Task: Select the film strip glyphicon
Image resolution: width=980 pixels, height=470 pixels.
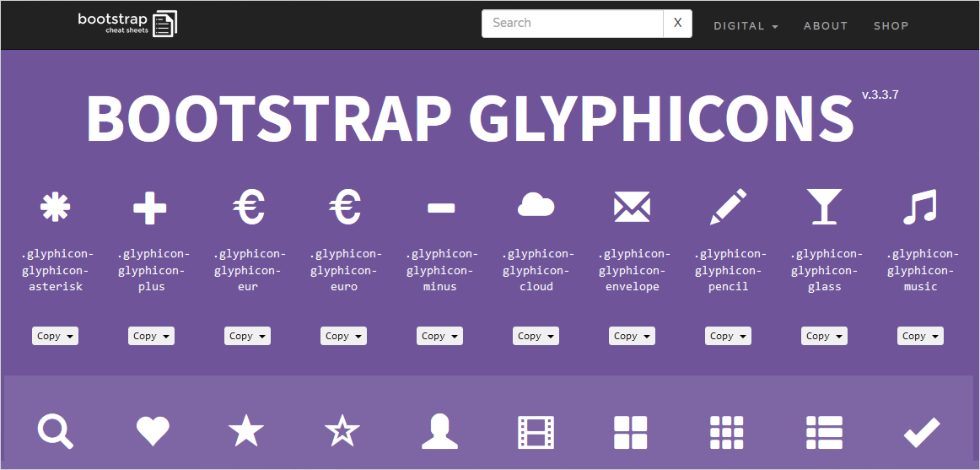Action: coord(536,432)
